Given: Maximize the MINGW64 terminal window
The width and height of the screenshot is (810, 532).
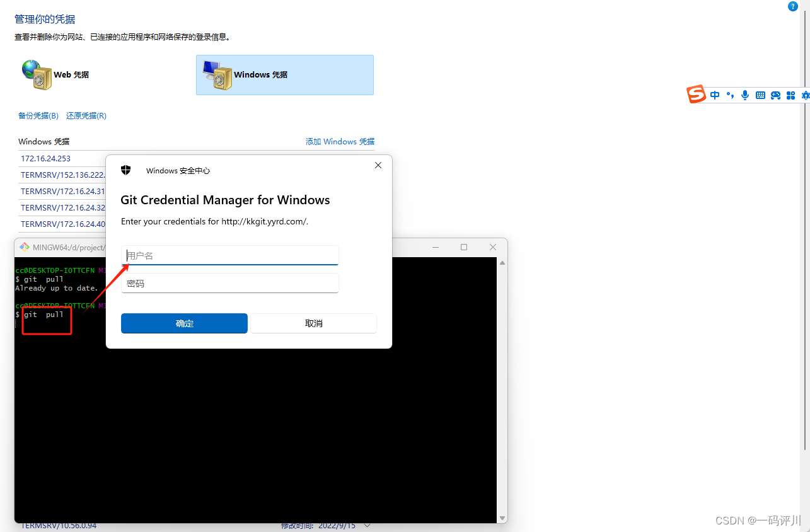Looking at the screenshot, I should pyautogui.click(x=464, y=247).
